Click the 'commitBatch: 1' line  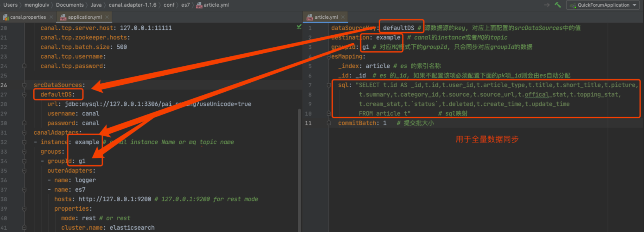point(362,123)
